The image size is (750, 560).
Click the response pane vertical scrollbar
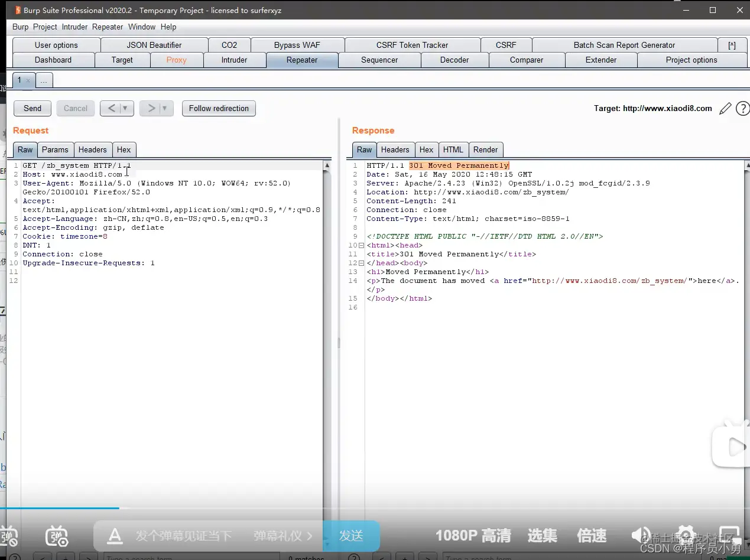[747, 354]
